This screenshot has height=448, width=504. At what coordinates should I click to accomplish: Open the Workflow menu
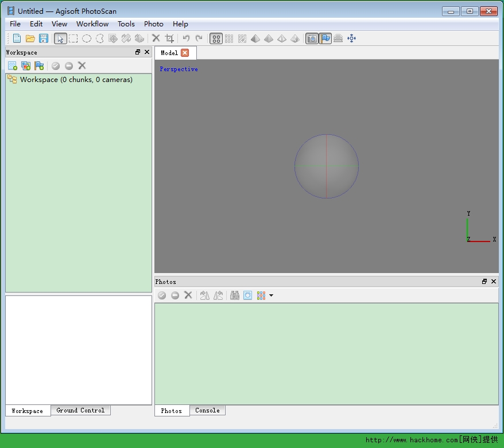92,24
